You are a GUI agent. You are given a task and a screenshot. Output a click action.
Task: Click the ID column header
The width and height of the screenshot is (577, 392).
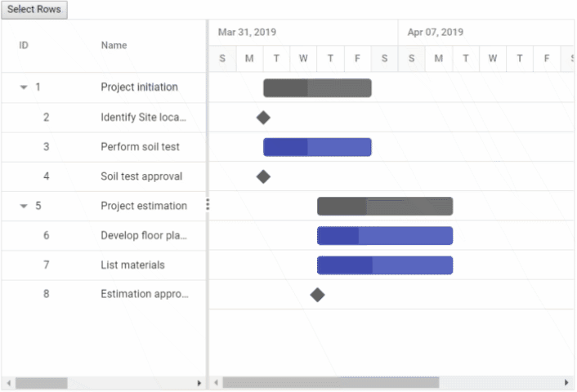point(25,46)
